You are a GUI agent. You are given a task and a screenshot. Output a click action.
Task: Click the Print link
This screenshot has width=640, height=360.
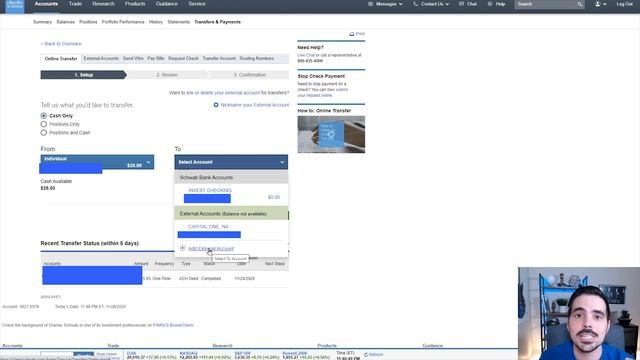(x=360, y=34)
